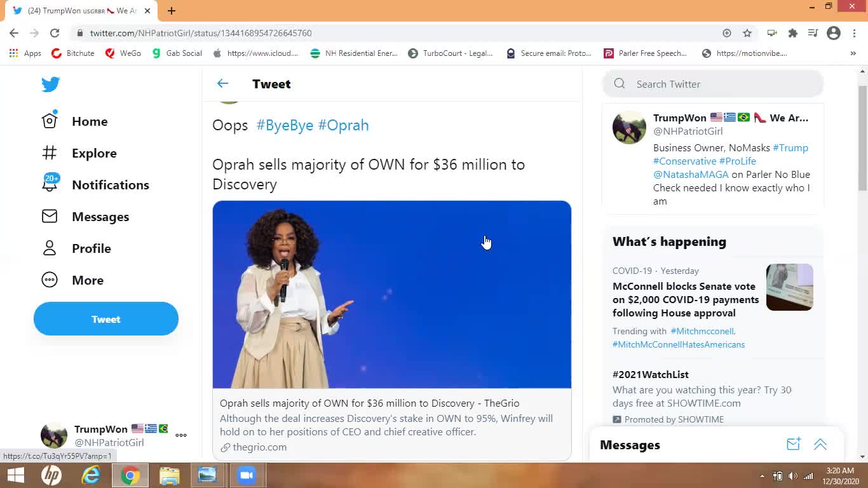The image size is (868, 488).
Task: Open Messages in left sidebar
Action: (100, 217)
